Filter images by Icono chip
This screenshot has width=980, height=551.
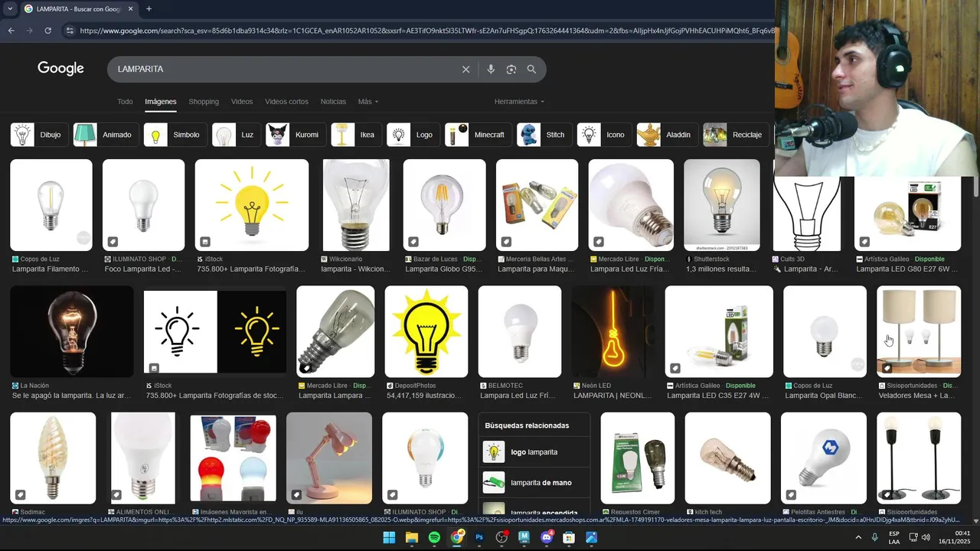pos(604,135)
